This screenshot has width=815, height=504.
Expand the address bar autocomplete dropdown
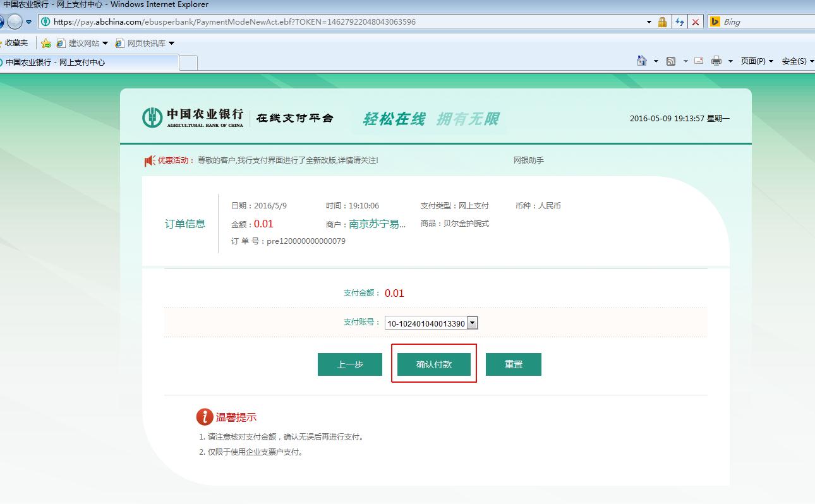pos(649,22)
